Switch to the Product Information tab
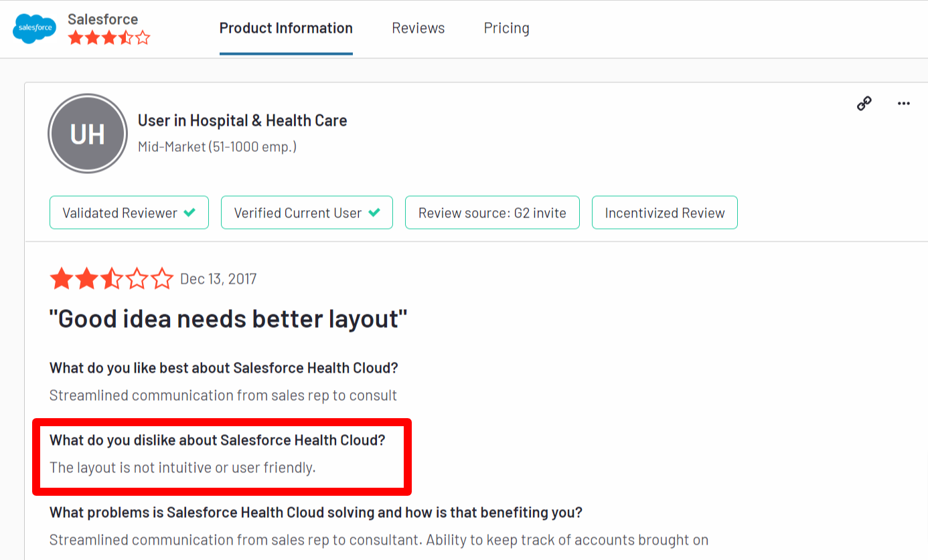 point(286,28)
